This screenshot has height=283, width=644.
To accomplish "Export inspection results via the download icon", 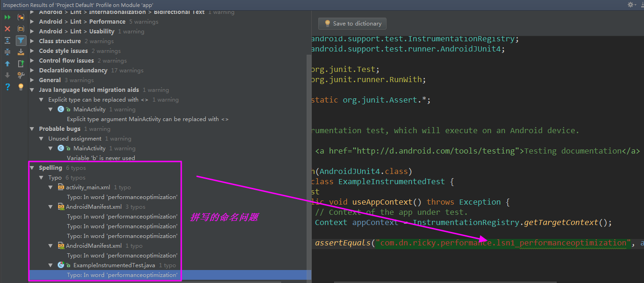I will 20,51.
